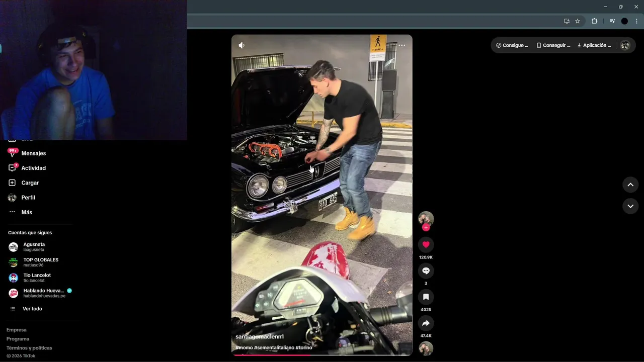Open Términos y políticas footer link
This screenshot has height=362, width=644.
[x=29, y=348]
